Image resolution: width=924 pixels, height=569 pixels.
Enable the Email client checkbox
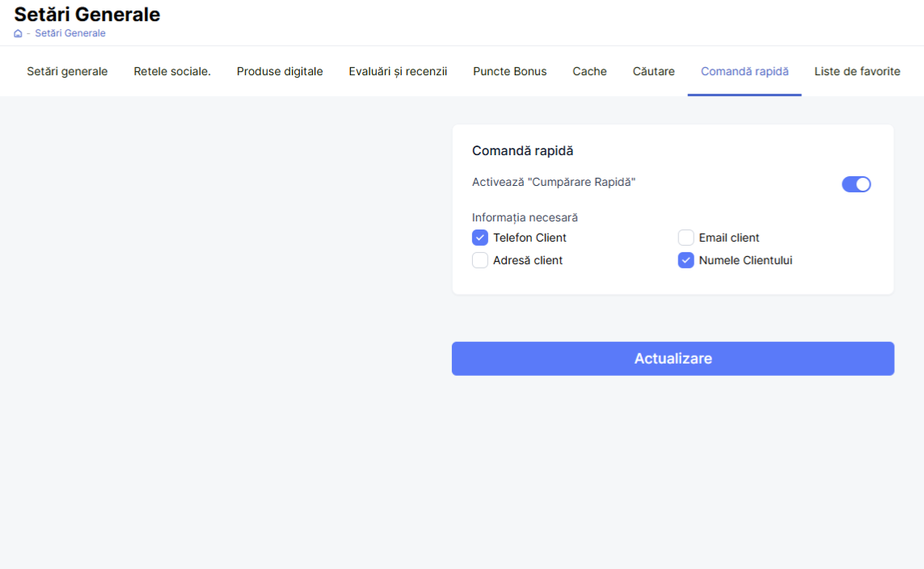686,238
